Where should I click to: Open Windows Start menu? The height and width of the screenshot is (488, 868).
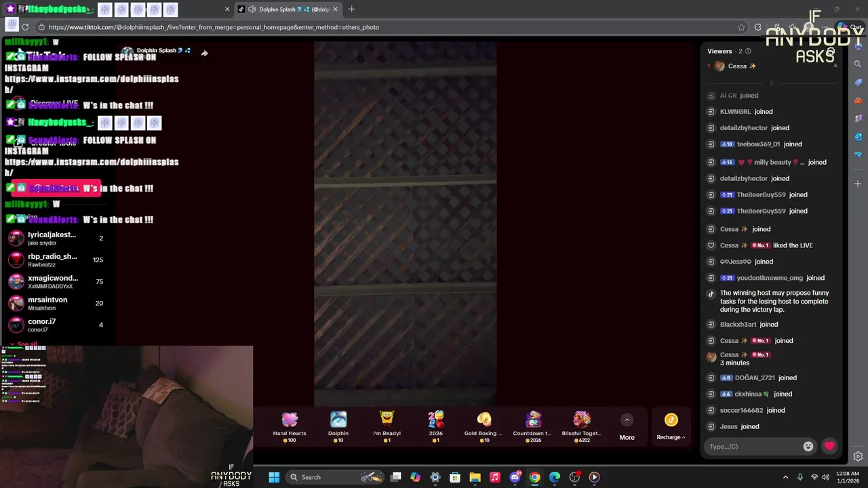pyautogui.click(x=274, y=477)
